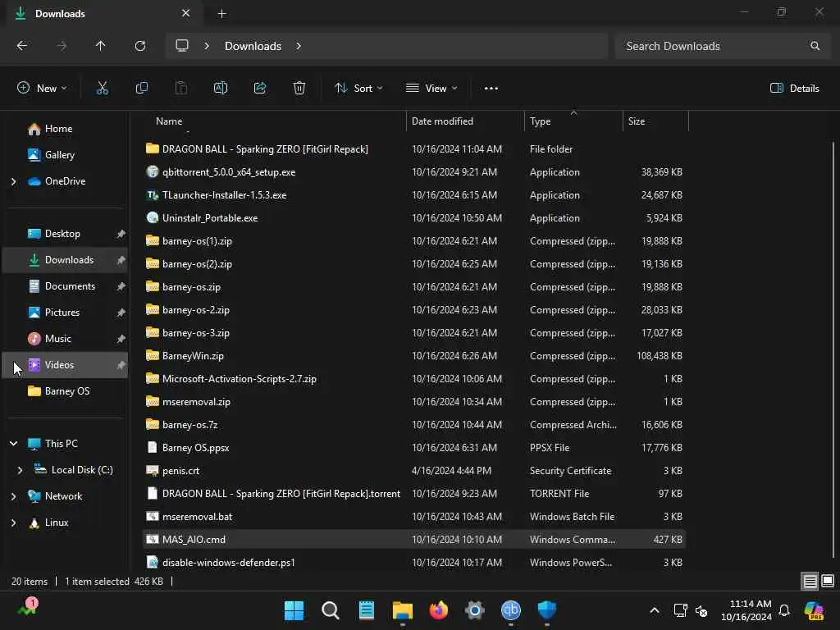840x630 pixels.
Task: Click the Share icon in toolbar
Action: click(x=260, y=89)
